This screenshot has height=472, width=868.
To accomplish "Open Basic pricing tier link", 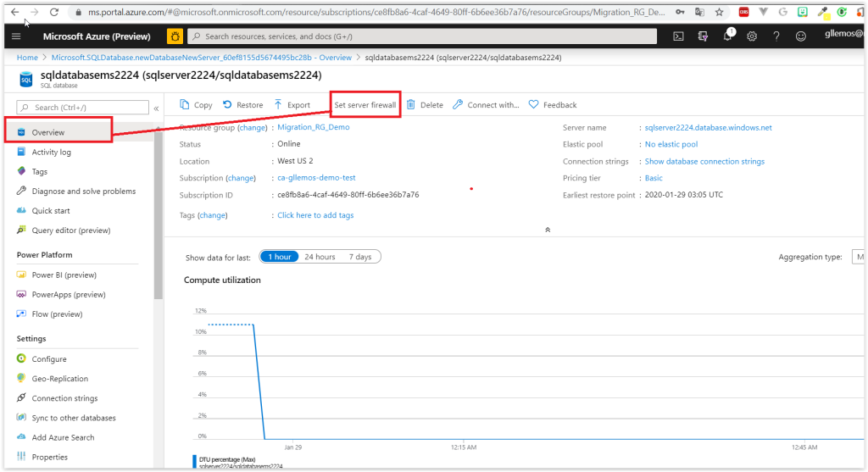I will click(654, 178).
